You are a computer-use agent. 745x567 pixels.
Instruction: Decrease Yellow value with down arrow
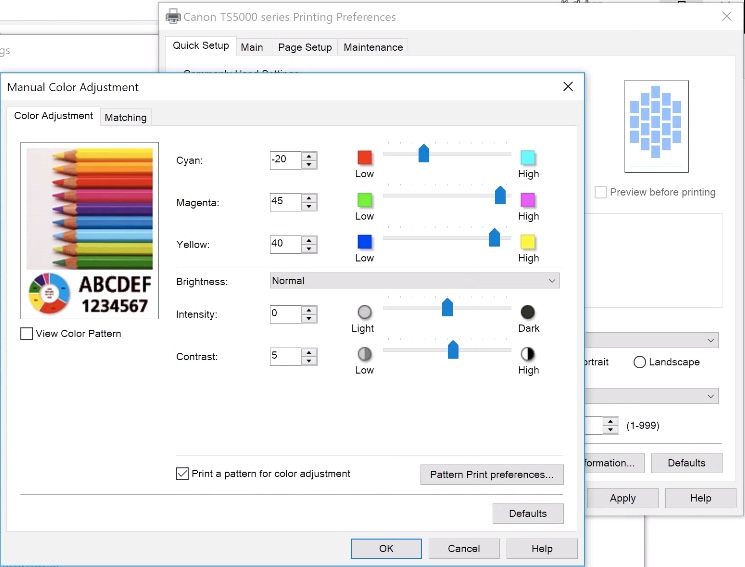click(x=309, y=249)
